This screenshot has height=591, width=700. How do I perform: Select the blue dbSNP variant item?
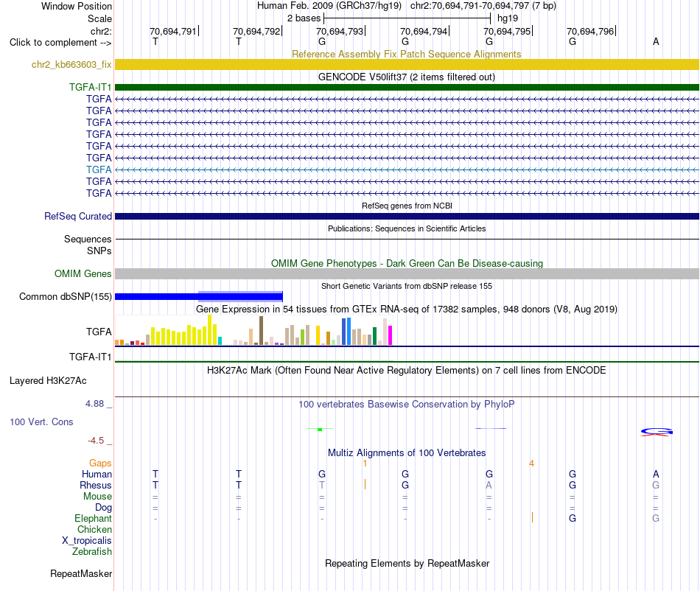[x=199, y=296]
